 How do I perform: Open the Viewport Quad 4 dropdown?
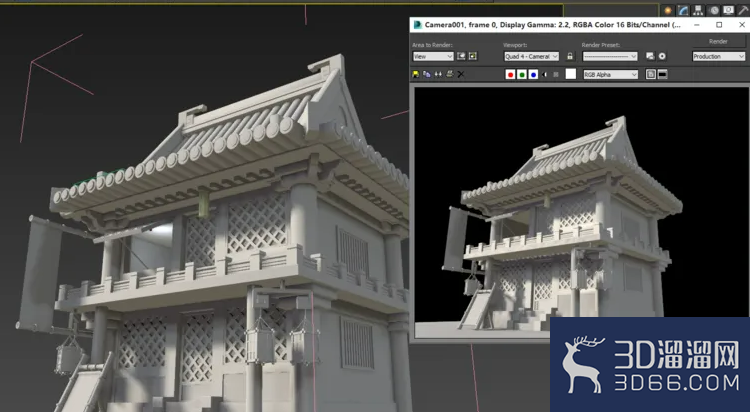[x=531, y=56]
